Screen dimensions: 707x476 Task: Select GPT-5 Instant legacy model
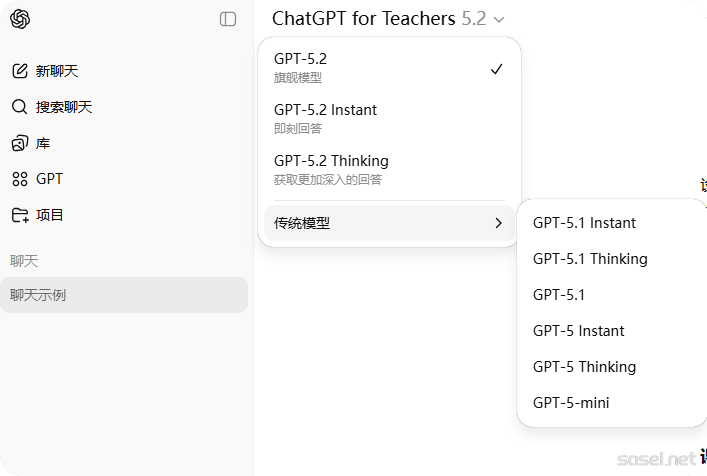click(578, 331)
